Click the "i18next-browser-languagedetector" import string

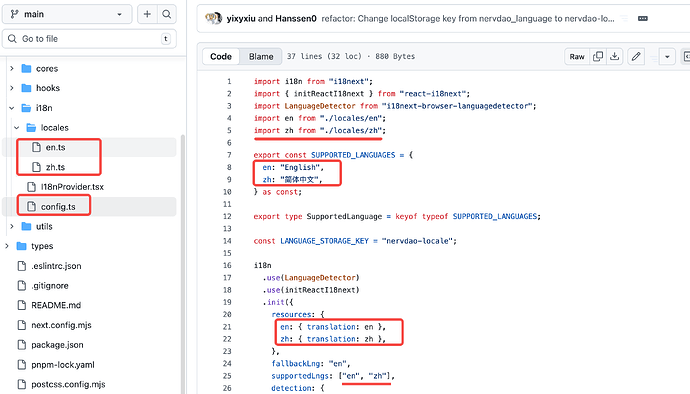point(457,106)
